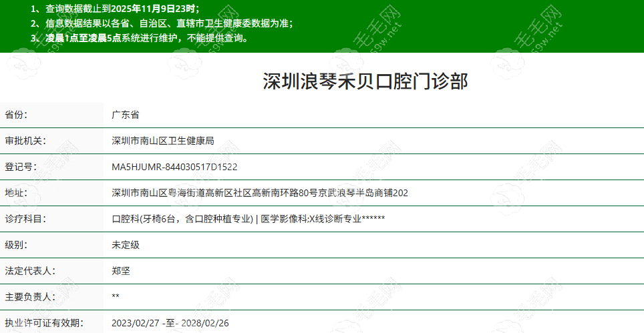This screenshot has height=333, width=644.
Task: Select the 法定代表人 row label
Action: 29,271
